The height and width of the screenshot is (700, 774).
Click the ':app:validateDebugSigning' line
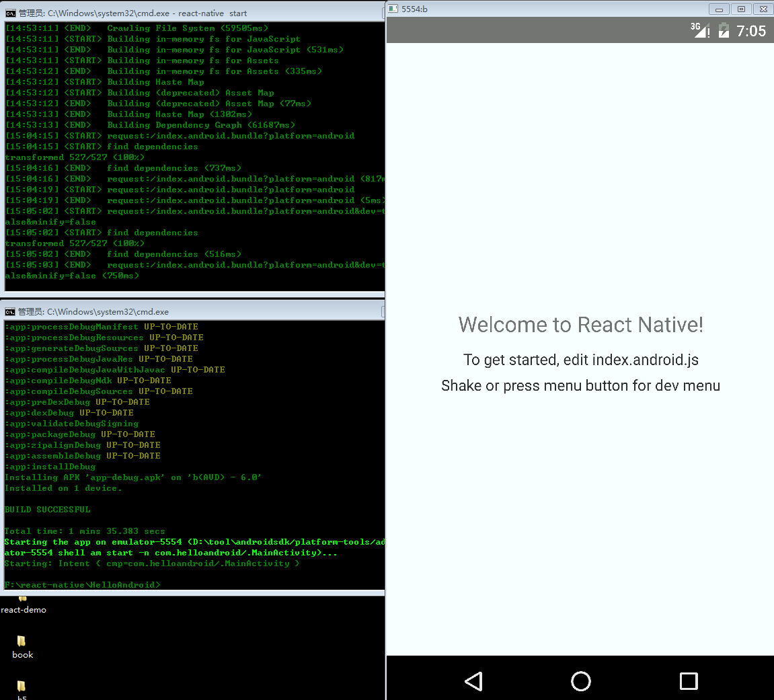click(x=71, y=424)
